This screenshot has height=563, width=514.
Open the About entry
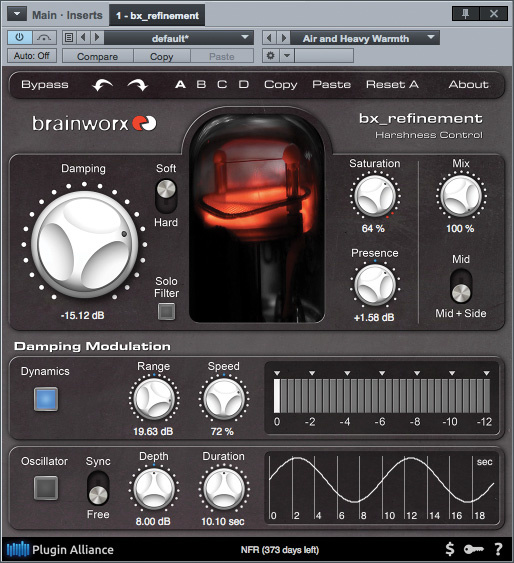point(468,84)
